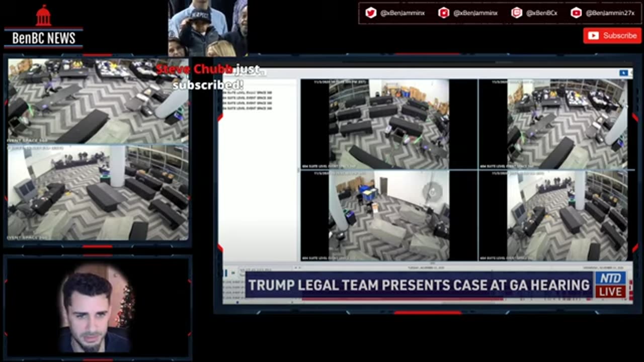
Task: Click the "Steve Chubb just subscribed!" alert
Action: pyautogui.click(x=210, y=77)
